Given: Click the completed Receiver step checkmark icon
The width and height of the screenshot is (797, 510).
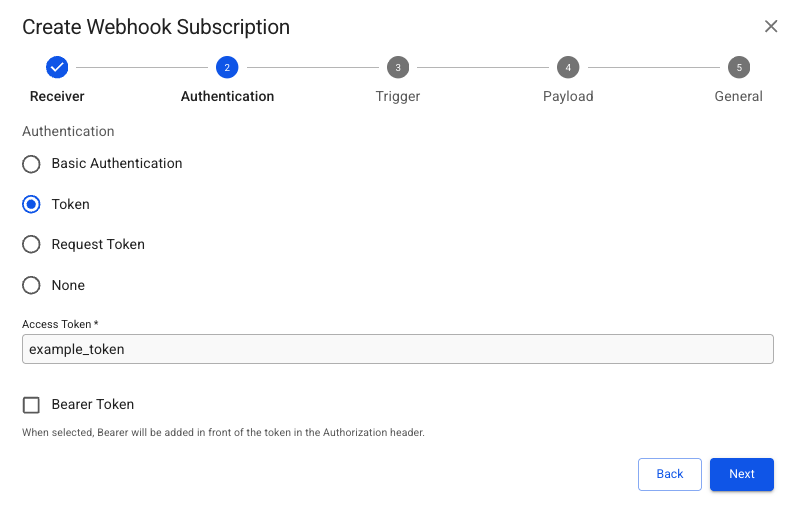Looking at the screenshot, I should click(x=57, y=67).
